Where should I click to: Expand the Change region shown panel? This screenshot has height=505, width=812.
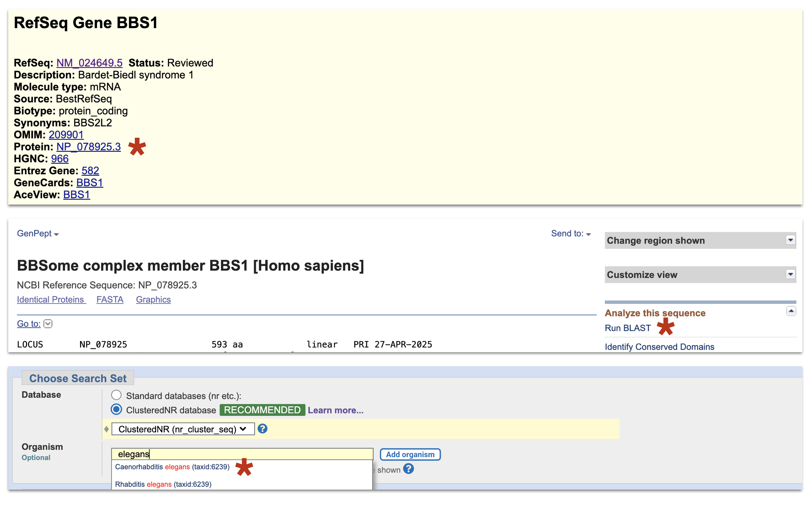click(790, 240)
